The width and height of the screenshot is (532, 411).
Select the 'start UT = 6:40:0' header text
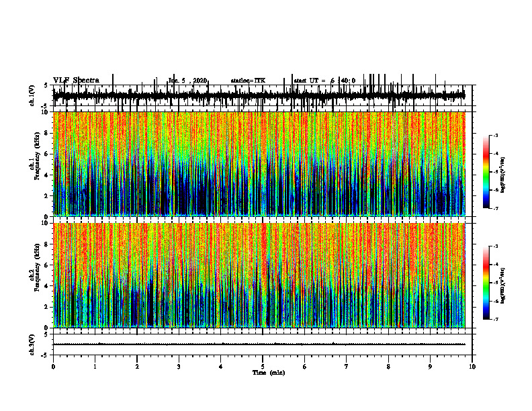coord(324,81)
